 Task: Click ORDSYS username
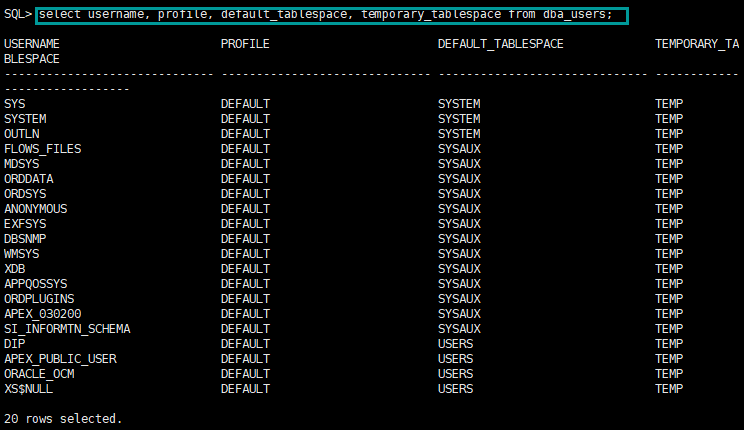click(x=25, y=194)
